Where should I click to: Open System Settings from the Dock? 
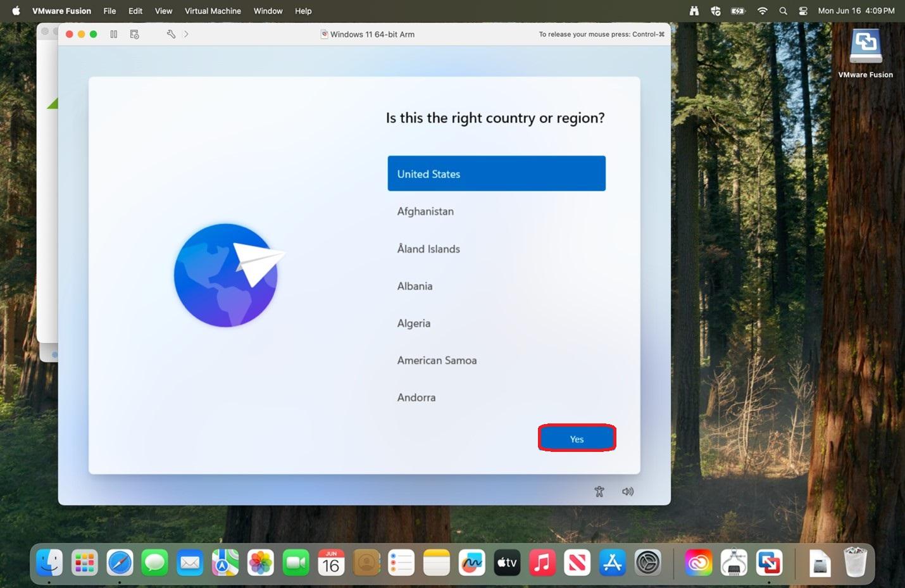648,562
